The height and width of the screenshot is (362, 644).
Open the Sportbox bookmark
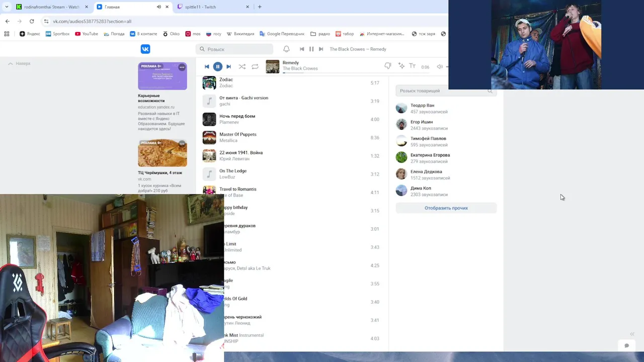pos(57,34)
